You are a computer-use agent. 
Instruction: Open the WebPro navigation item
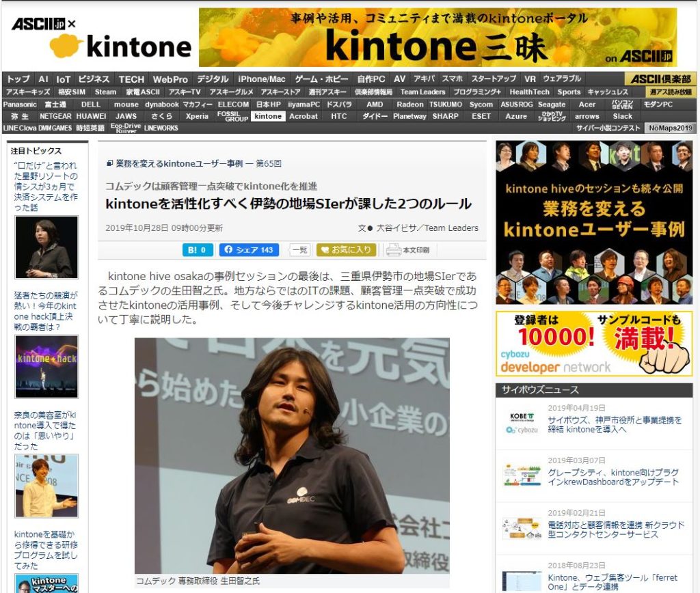click(x=170, y=79)
